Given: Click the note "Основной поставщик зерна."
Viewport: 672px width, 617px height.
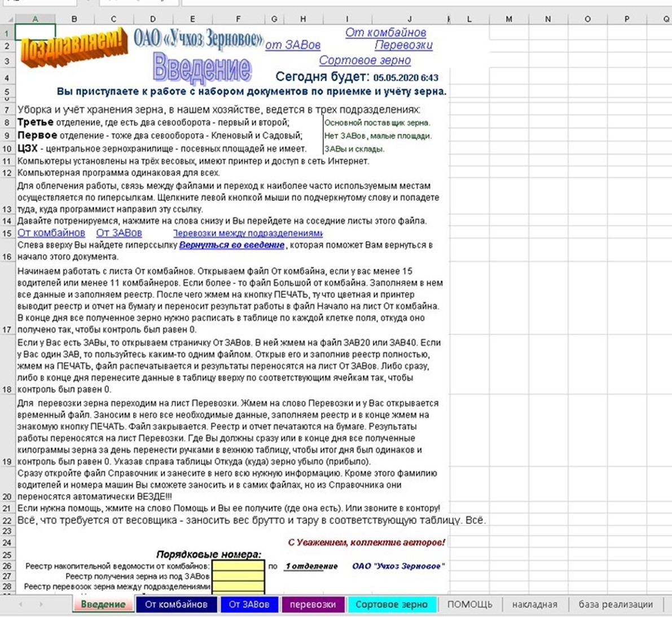Looking at the screenshot, I should point(377,123).
